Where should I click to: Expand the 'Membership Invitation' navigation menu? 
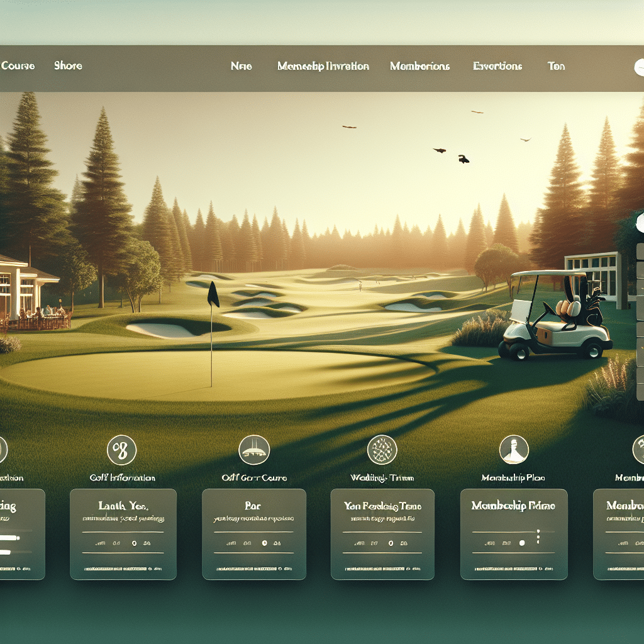(323, 66)
